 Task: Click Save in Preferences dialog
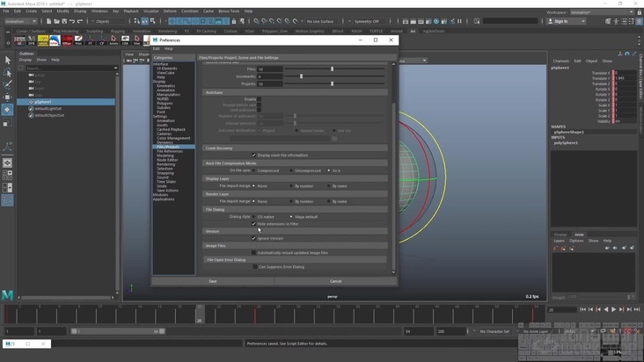click(212, 281)
